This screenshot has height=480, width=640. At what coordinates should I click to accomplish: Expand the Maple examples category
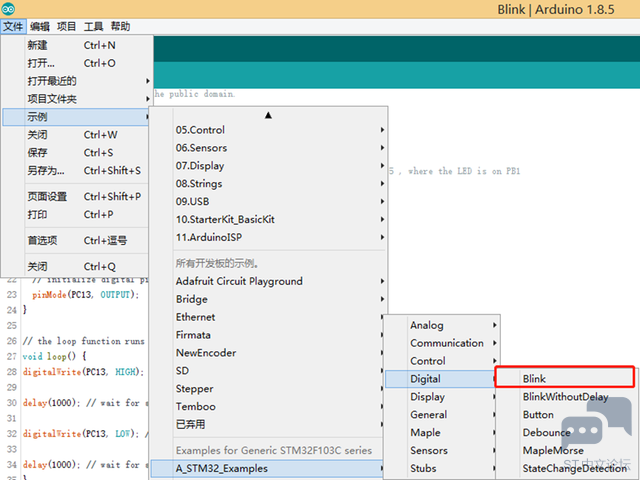[441, 433]
